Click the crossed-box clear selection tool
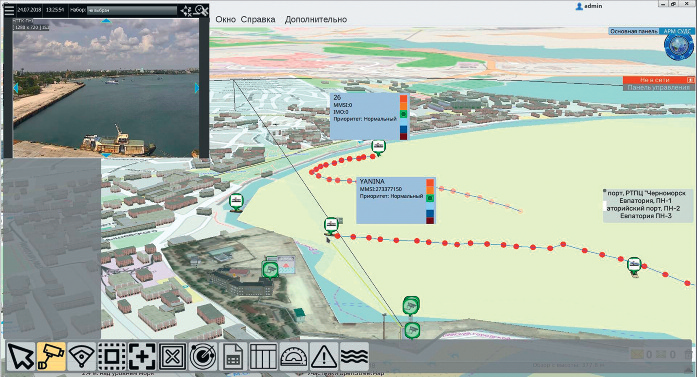The image size is (697, 377). [x=172, y=356]
